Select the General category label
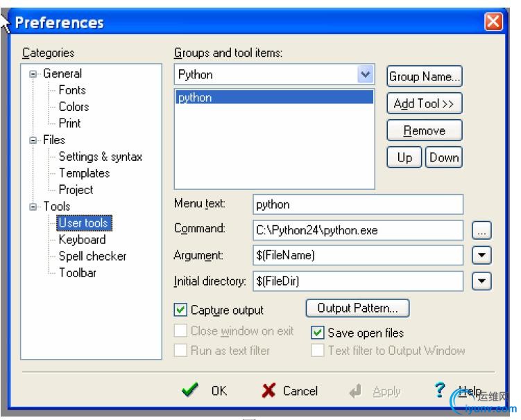This screenshot has height=420, width=521. (x=62, y=73)
